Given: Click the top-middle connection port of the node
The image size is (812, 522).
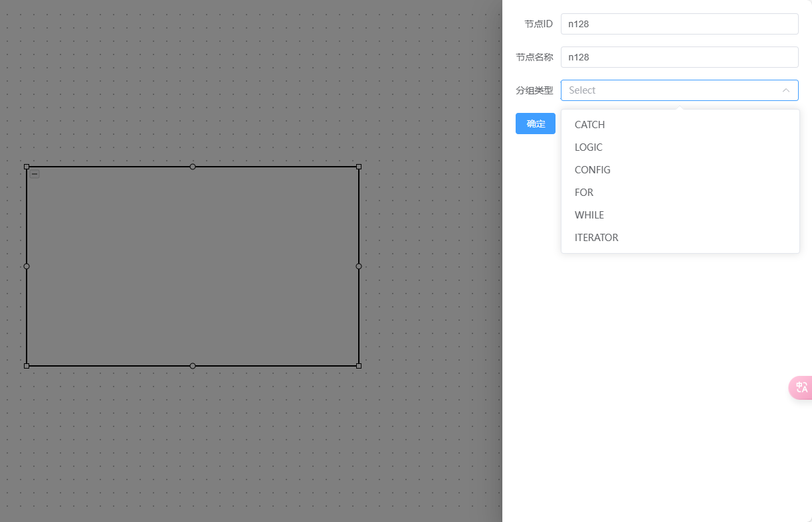Looking at the screenshot, I should click(x=193, y=167).
